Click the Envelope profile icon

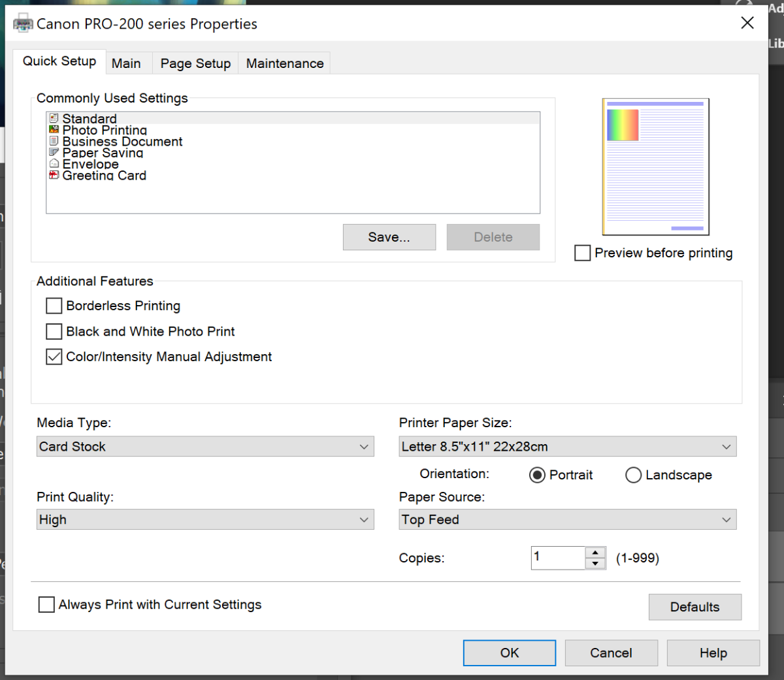tap(54, 163)
